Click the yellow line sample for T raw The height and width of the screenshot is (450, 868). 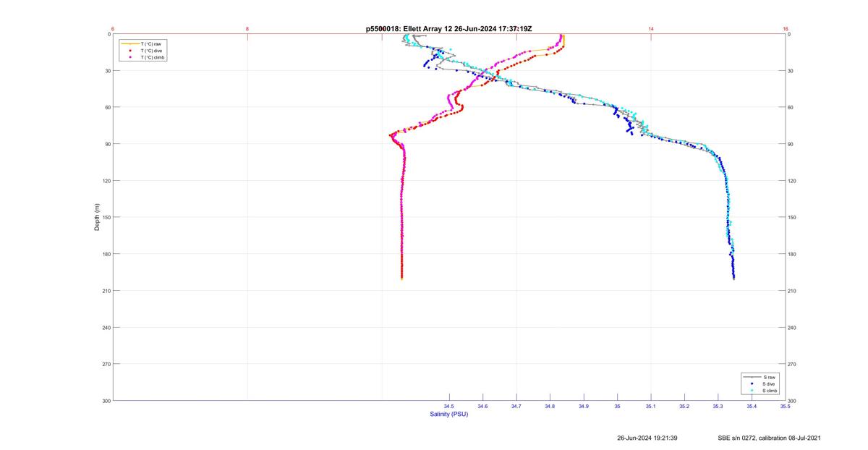130,44
